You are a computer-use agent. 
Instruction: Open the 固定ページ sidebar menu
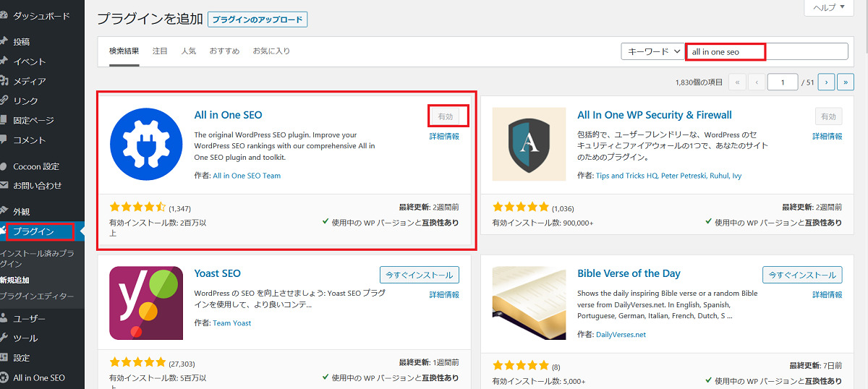[33, 120]
